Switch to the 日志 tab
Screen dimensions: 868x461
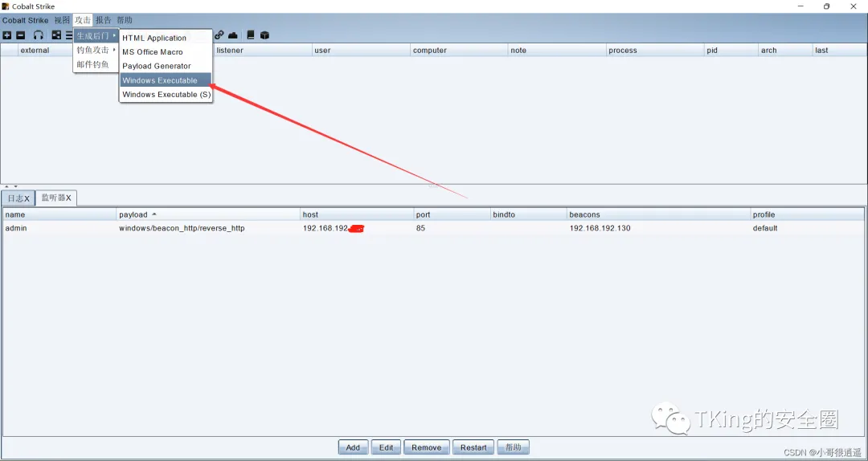pyautogui.click(x=18, y=198)
